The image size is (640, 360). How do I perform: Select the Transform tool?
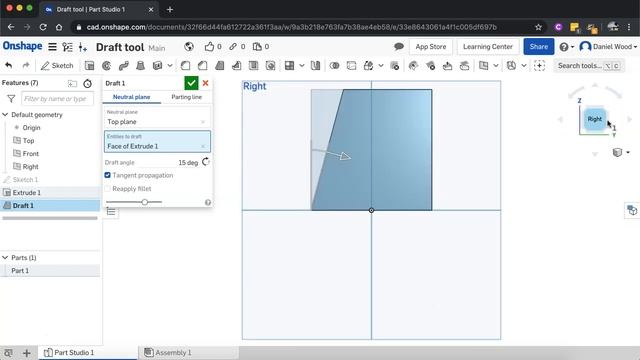[x=368, y=65]
